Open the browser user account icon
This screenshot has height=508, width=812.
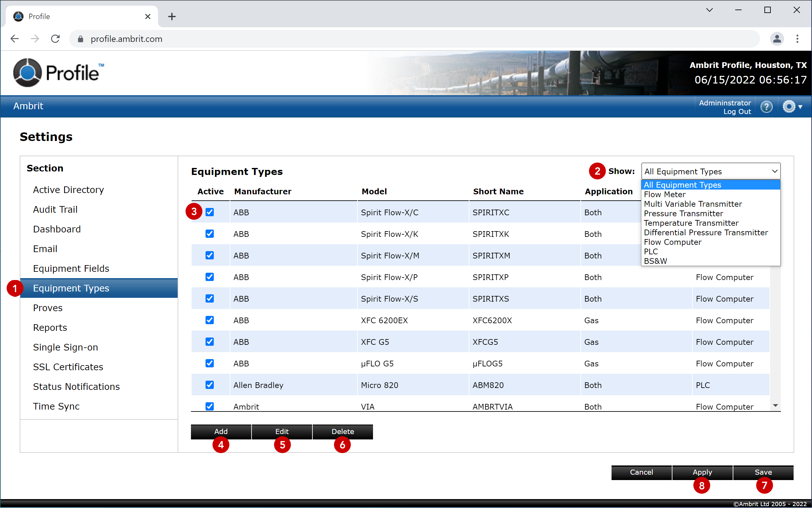coord(777,39)
